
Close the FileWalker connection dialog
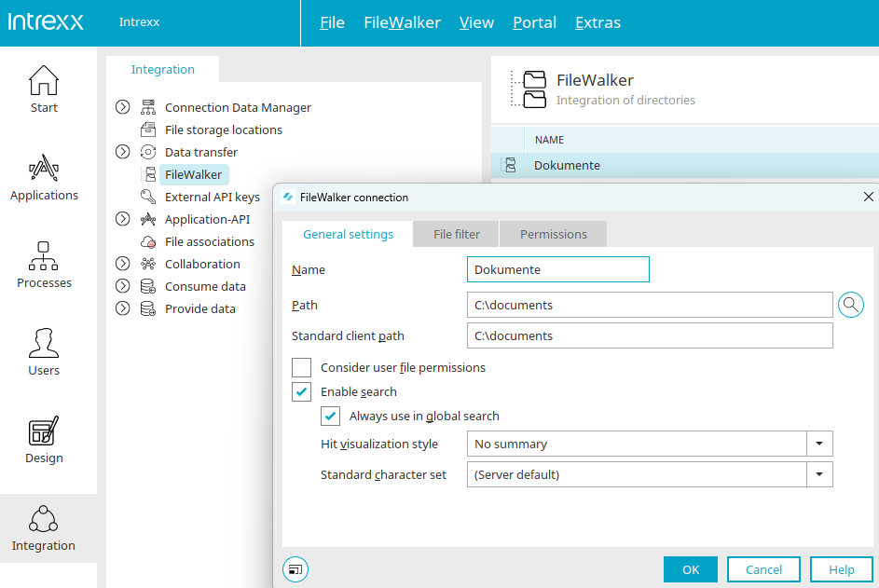869,197
